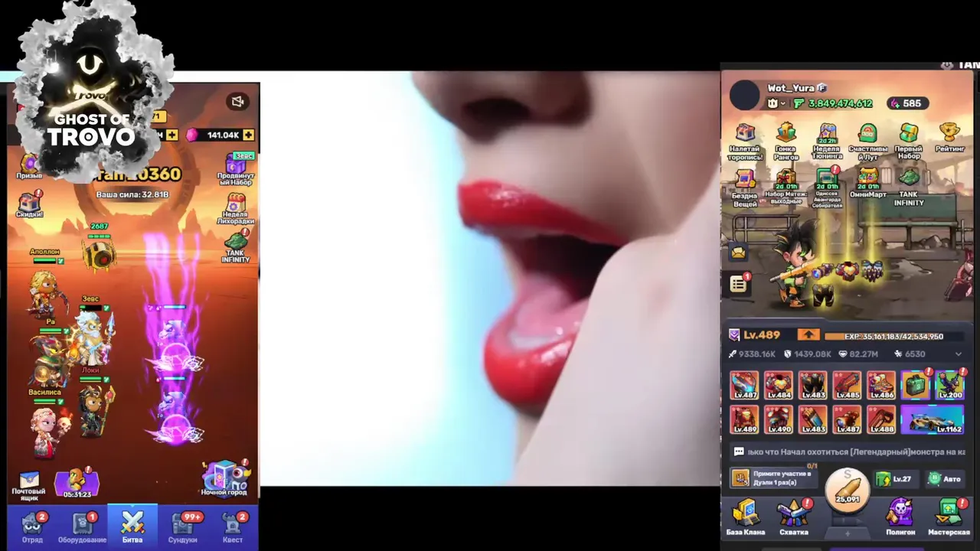Select the Lv.484 equipment slot
This screenshot has width=980, height=551.
click(778, 385)
